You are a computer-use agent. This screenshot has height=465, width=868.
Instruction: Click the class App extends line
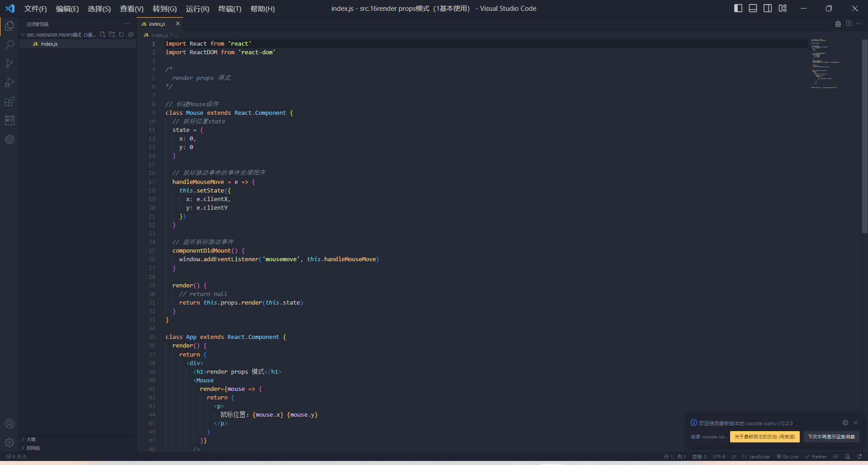[x=226, y=337]
